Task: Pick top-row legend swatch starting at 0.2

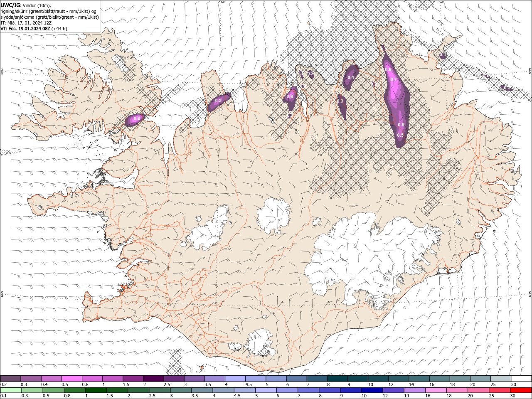Action: [10, 379]
